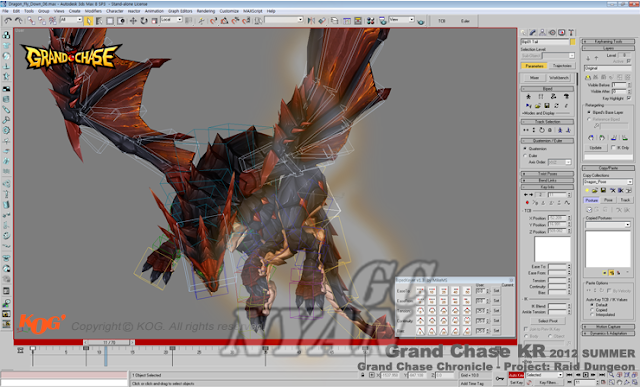Activate the Select and Move tool
The height and width of the screenshot is (387, 640).
[x=133, y=20]
